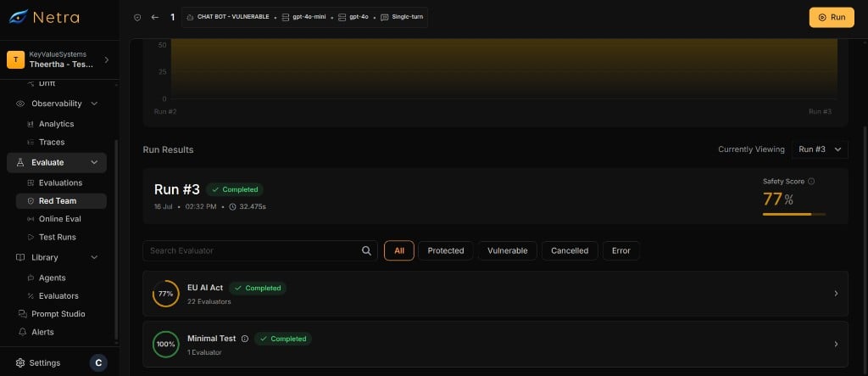
Task: Click the Run #3 Completed badge
Action: click(x=235, y=189)
